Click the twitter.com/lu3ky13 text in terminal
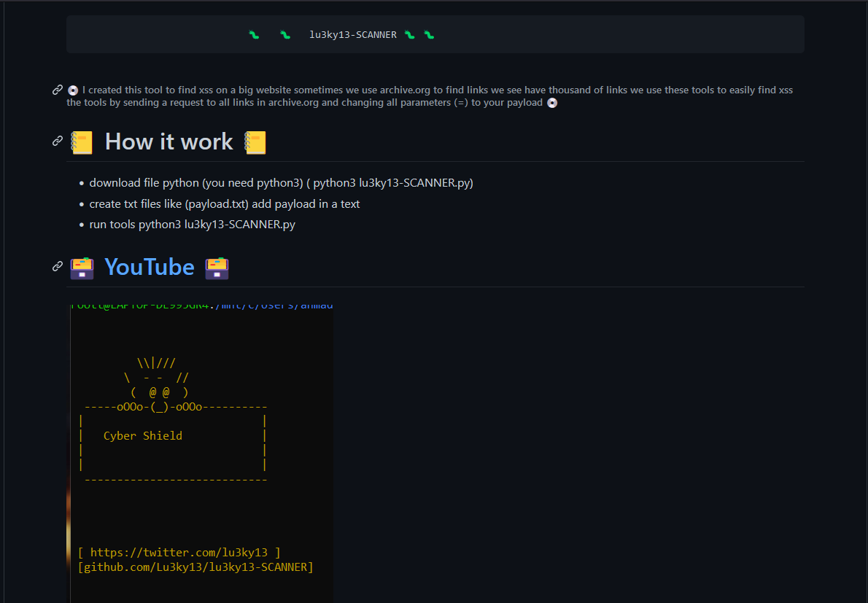Viewport: 868px width, 603px height. (x=179, y=553)
